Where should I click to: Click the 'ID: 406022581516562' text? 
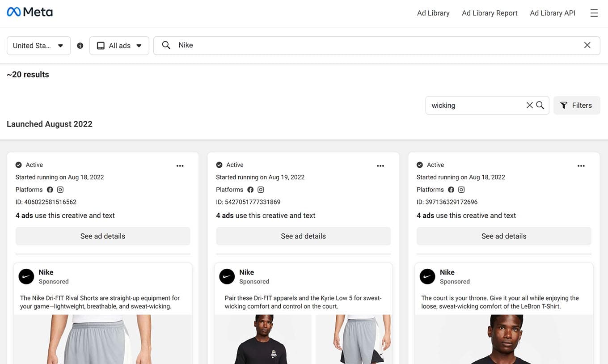[46, 202]
